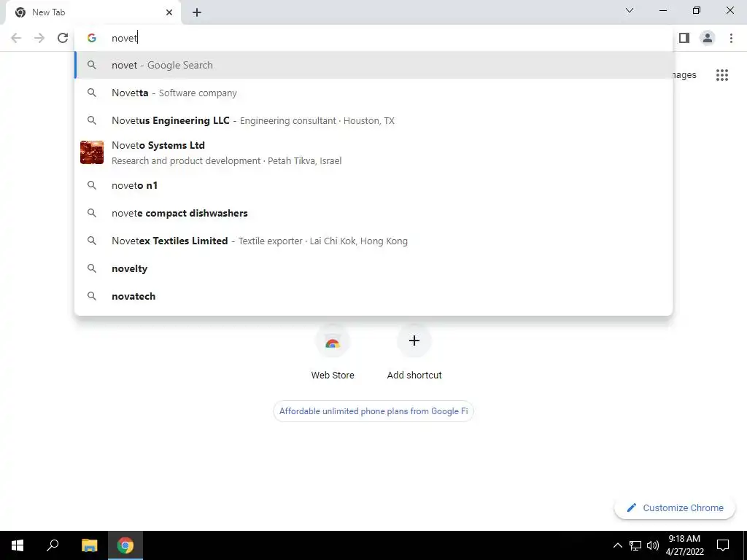Click into the address bar with novet

coord(373,38)
